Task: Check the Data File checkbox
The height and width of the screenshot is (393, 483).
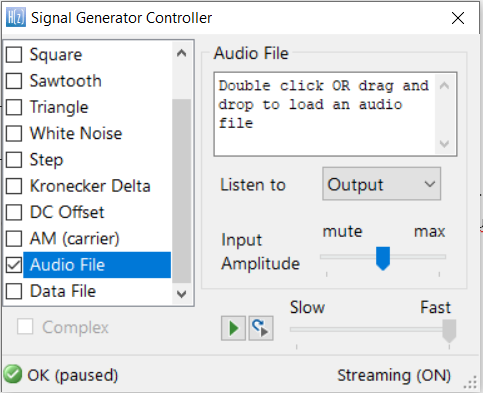Action: click(14, 291)
